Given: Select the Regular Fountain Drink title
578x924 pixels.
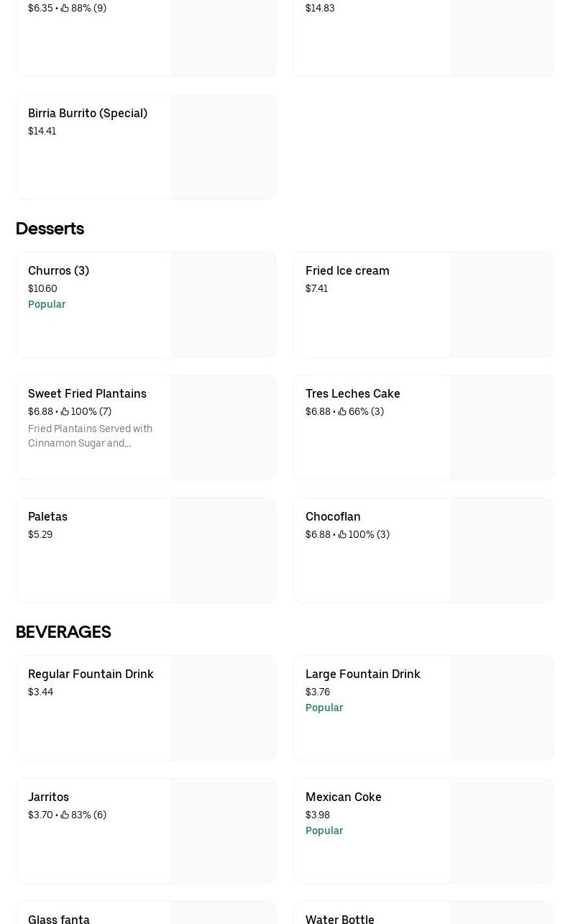Looking at the screenshot, I should (x=91, y=674).
